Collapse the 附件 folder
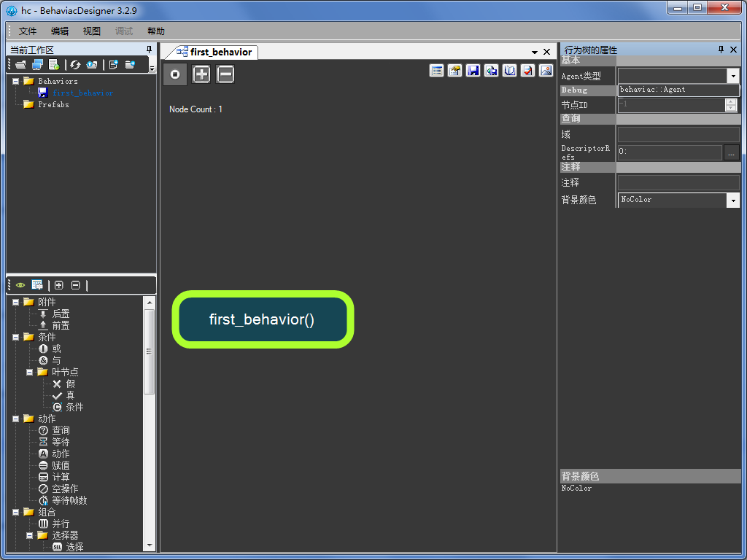Viewport: 747px width, 560px height. point(16,302)
